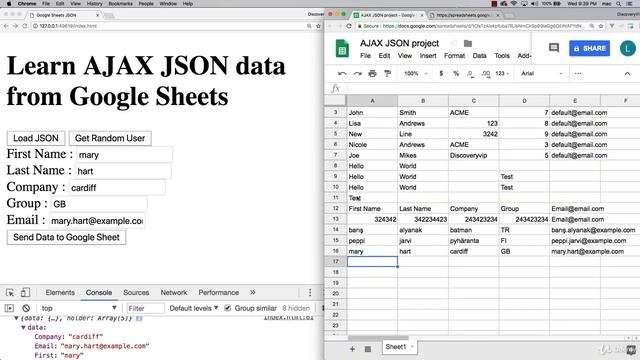Show console sidebar icon
The image size is (640, 360).
(9, 308)
